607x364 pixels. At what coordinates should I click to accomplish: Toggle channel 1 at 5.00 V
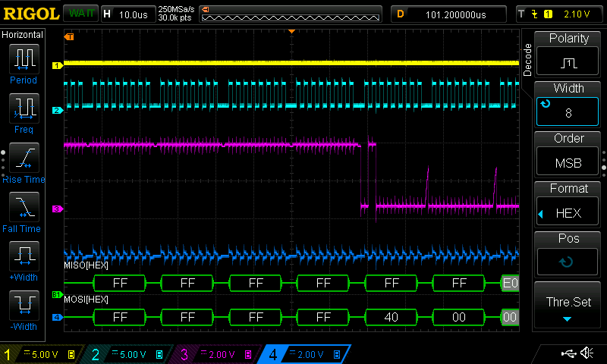(x=42, y=354)
